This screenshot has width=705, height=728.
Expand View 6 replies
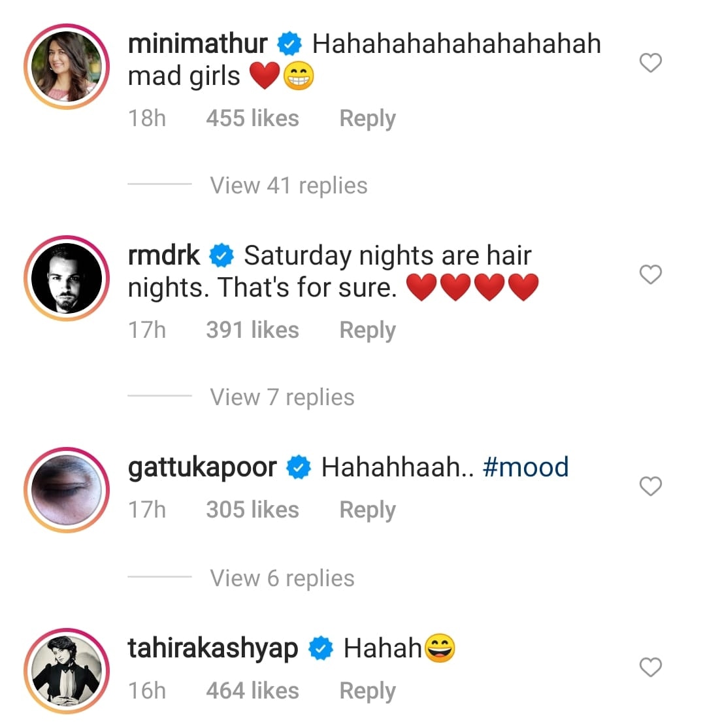pyautogui.click(x=282, y=578)
